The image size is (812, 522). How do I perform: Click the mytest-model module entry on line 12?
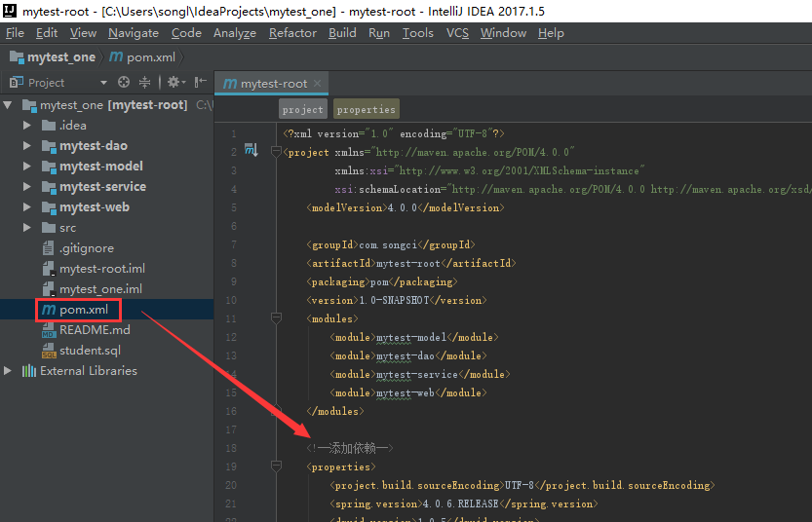coord(411,337)
